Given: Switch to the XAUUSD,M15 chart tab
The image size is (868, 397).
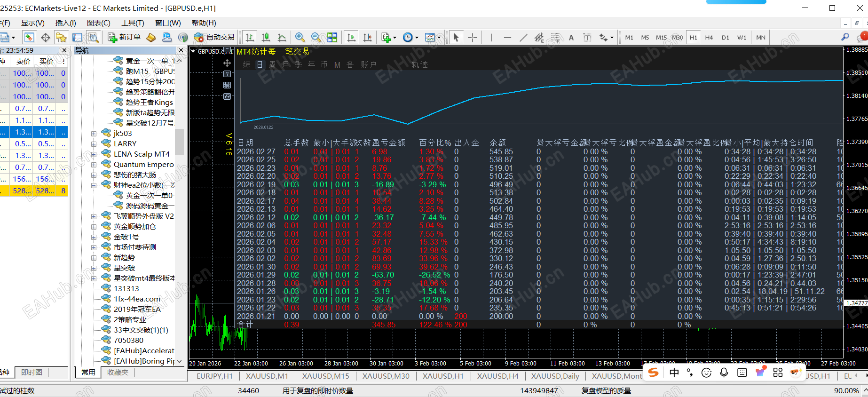Looking at the screenshot, I should (325, 376).
